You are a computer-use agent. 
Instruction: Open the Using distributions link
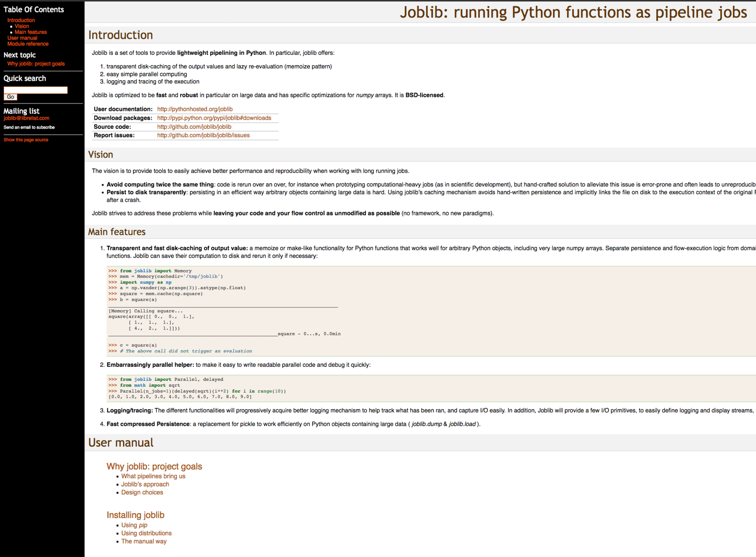click(x=146, y=533)
